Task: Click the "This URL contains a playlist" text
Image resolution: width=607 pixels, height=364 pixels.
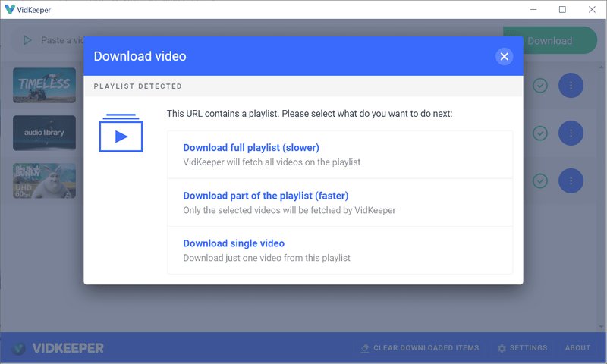Action: pos(310,114)
